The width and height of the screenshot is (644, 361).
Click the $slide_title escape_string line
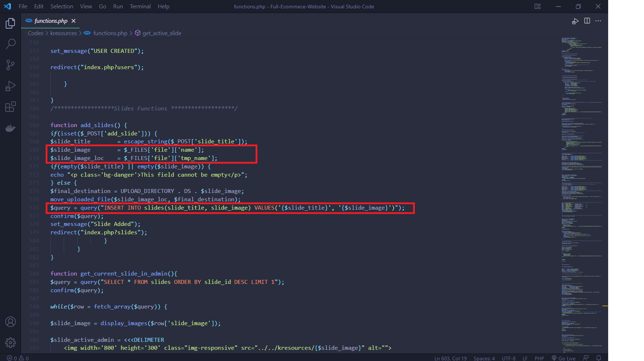149,142
